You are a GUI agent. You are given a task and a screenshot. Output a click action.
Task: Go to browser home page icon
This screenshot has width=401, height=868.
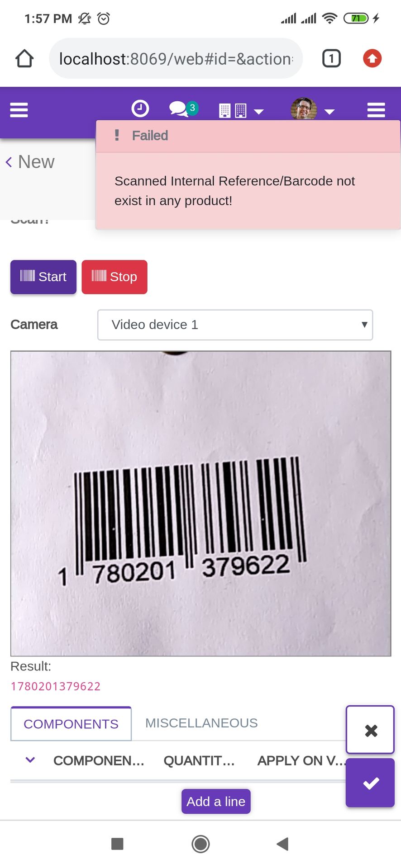[24, 58]
